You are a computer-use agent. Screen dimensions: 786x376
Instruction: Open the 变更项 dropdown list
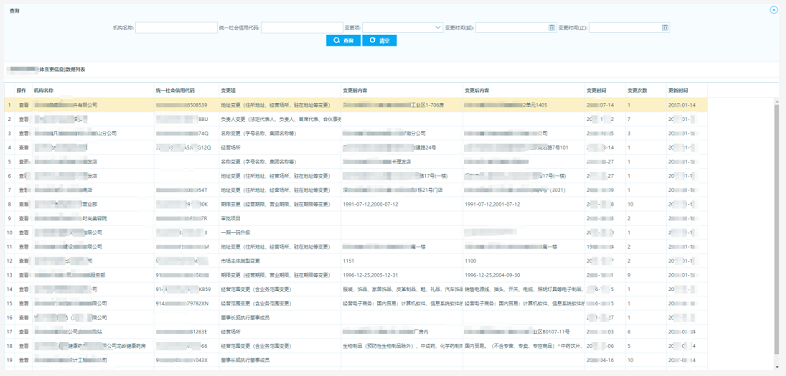pyautogui.click(x=403, y=28)
